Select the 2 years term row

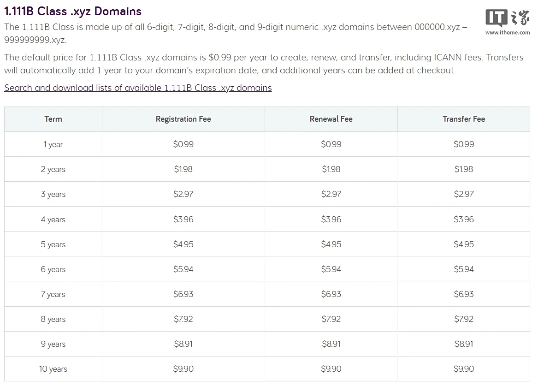pos(53,169)
